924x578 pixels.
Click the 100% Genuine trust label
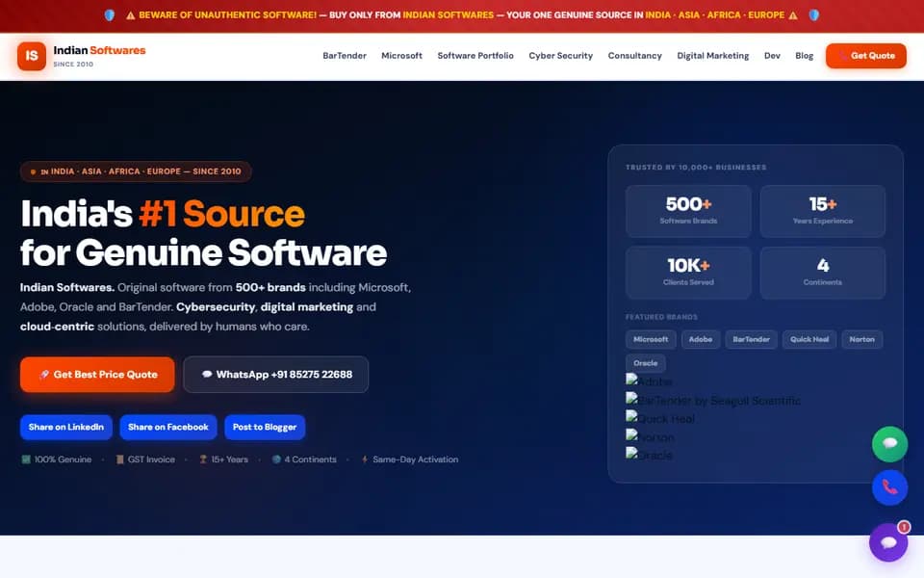[57, 460]
